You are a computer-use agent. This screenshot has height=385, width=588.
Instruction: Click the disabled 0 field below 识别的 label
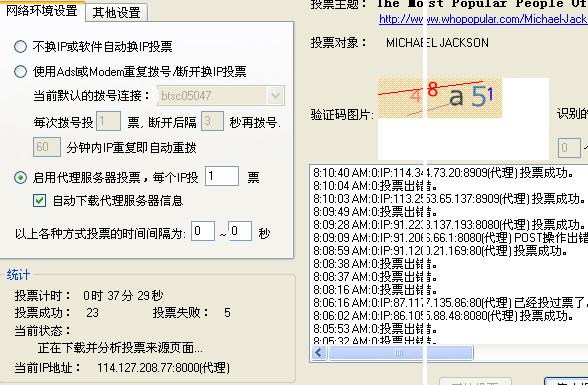569,148
